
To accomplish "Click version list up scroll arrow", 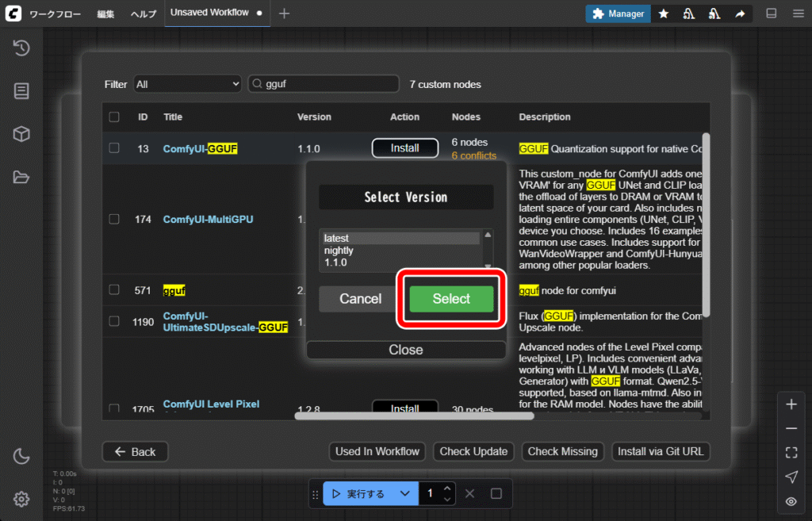I will (x=488, y=235).
